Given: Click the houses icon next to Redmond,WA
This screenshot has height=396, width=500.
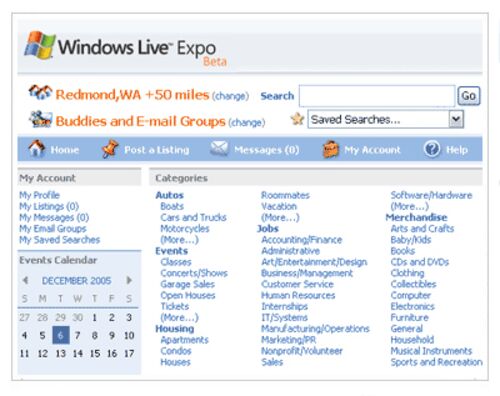Looking at the screenshot, I should point(40,92).
